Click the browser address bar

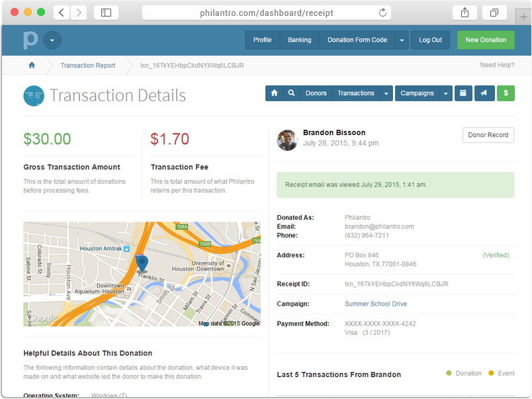(x=267, y=13)
